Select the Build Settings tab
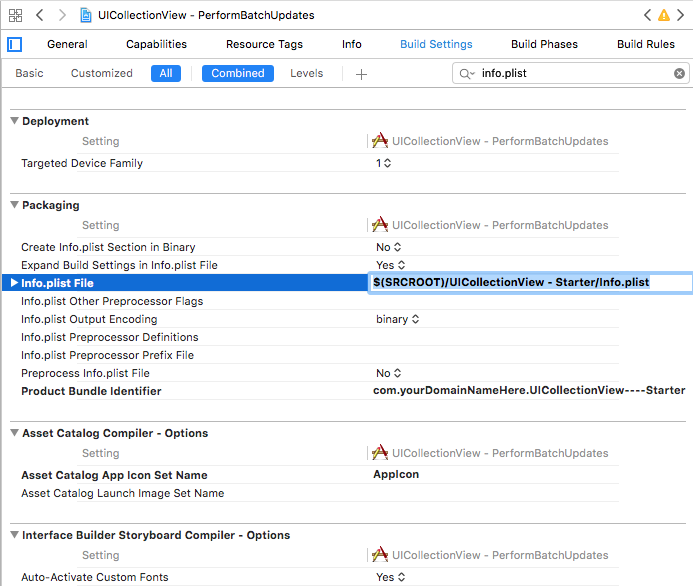The image size is (693, 586). coord(436,44)
